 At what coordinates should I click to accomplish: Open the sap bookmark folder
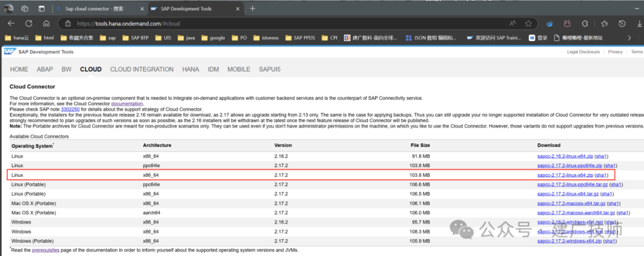(107, 38)
